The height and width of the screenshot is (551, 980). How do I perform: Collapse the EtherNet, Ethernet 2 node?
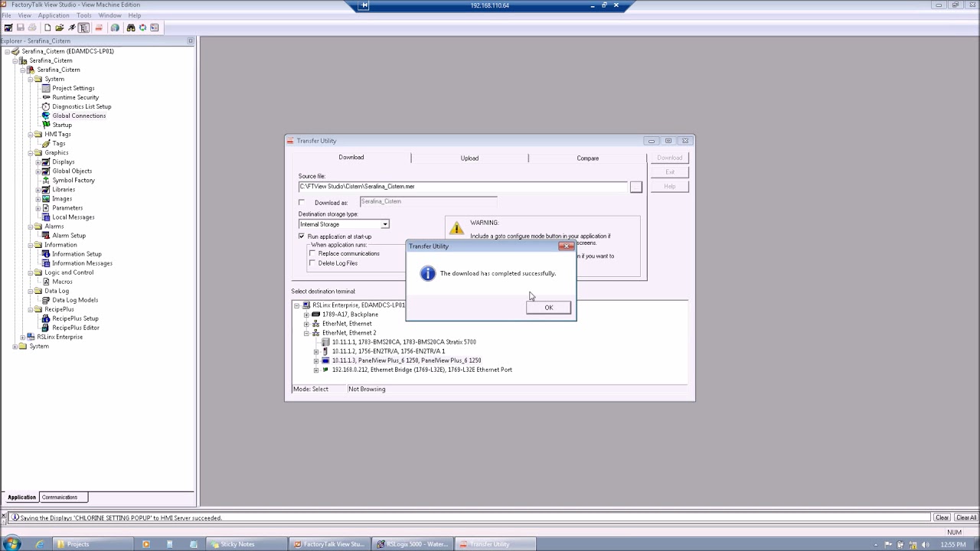306,333
